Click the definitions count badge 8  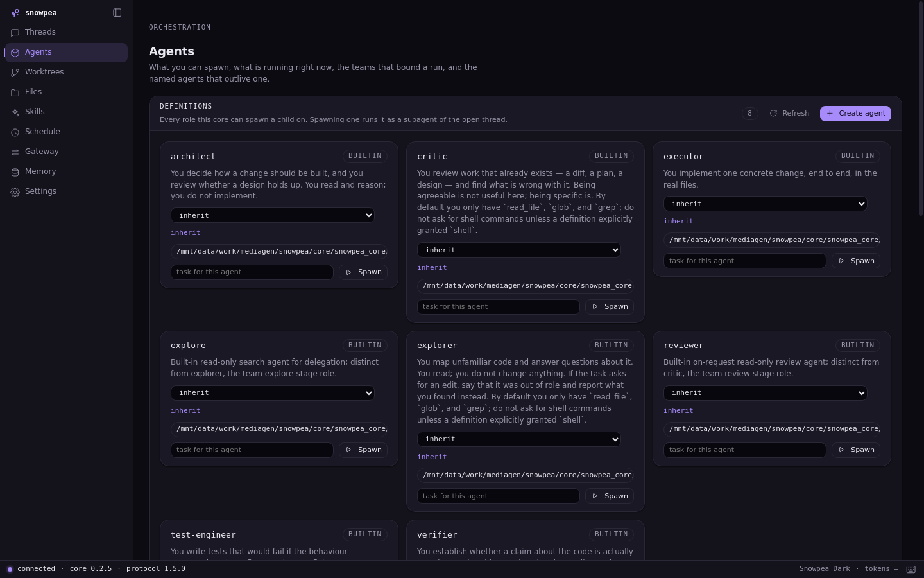749,114
